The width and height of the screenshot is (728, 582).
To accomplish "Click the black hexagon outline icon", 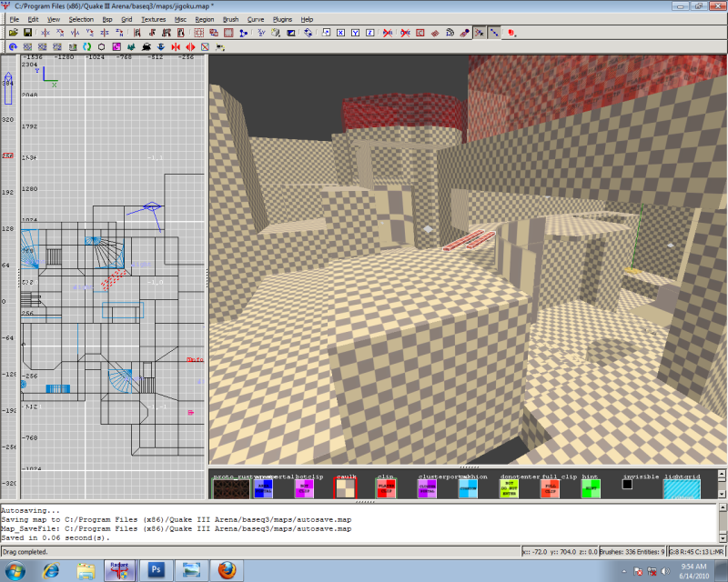I will point(102,47).
